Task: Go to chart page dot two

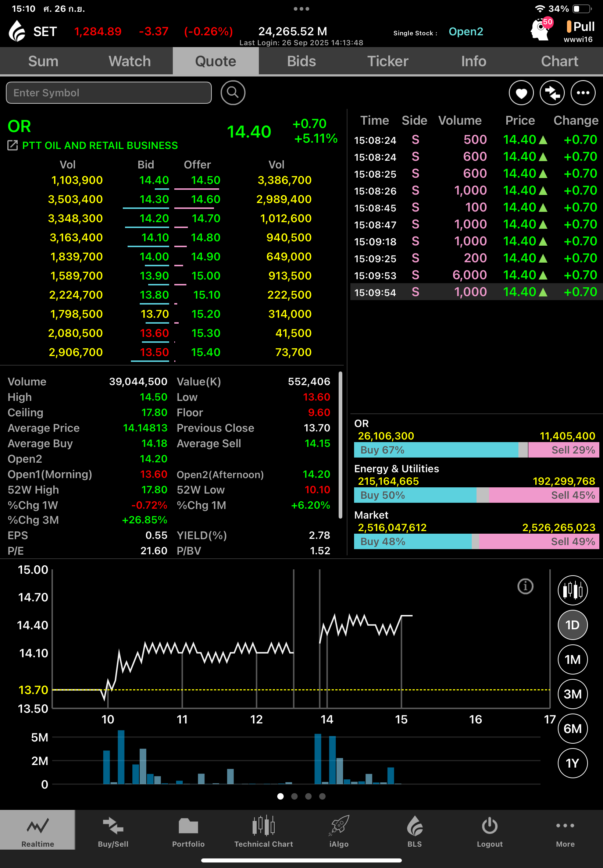Action: point(294,796)
